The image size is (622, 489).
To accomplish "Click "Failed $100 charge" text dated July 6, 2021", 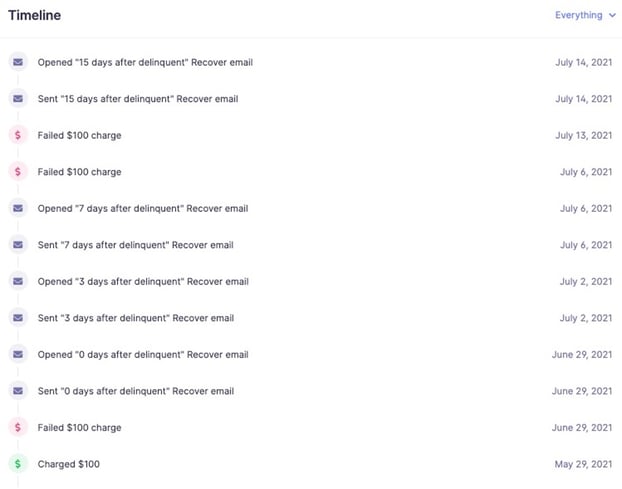I will tap(79, 172).
